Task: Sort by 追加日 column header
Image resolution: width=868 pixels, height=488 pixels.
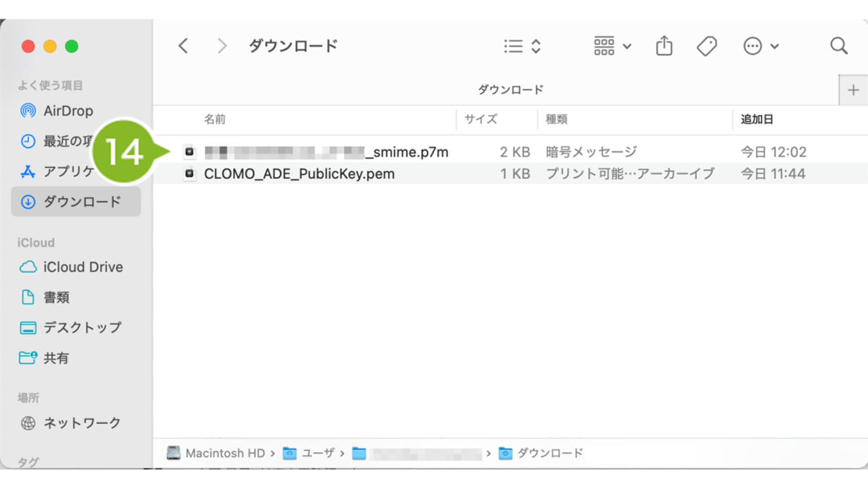Action: tap(757, 119)
